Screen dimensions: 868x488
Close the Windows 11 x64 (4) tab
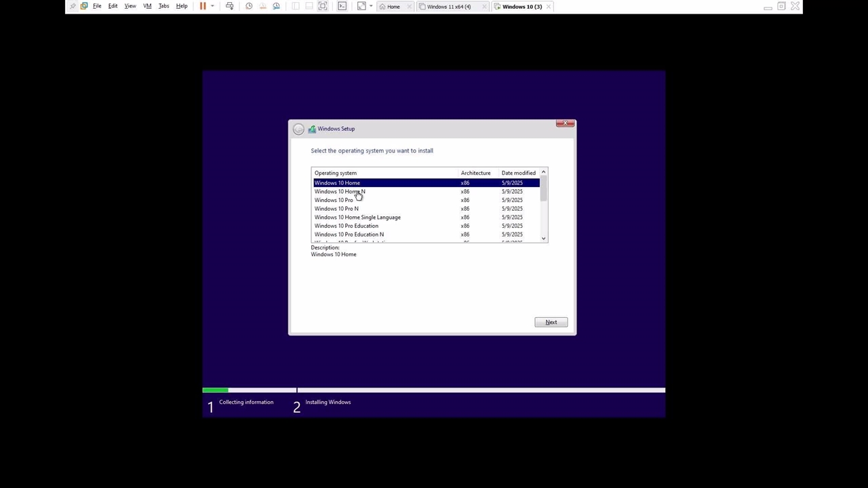point(484,6)
